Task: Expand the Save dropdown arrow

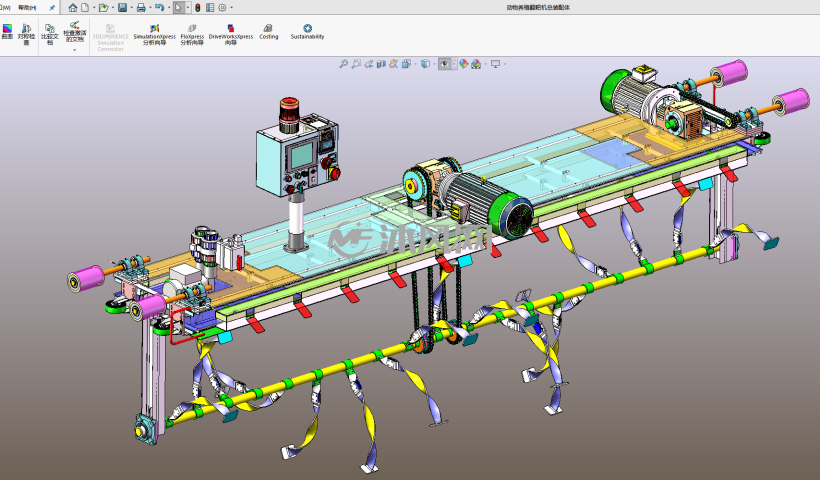Action: pos(131,8)
